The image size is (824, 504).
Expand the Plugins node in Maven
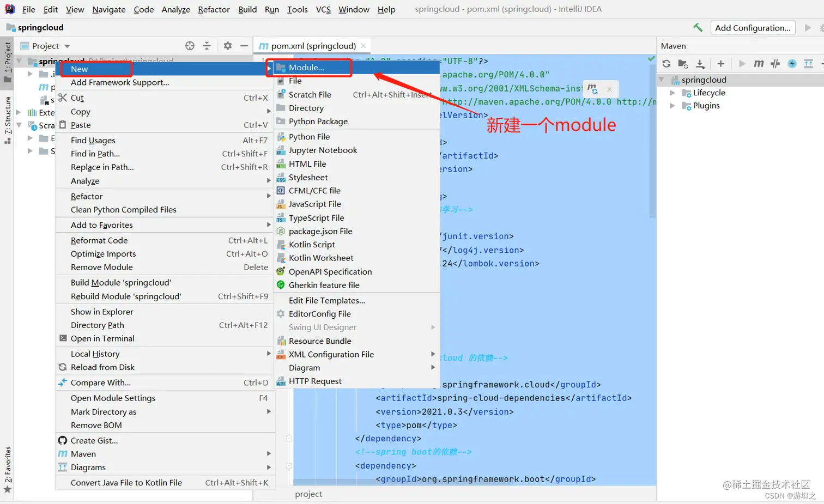(x=672, y=106)
